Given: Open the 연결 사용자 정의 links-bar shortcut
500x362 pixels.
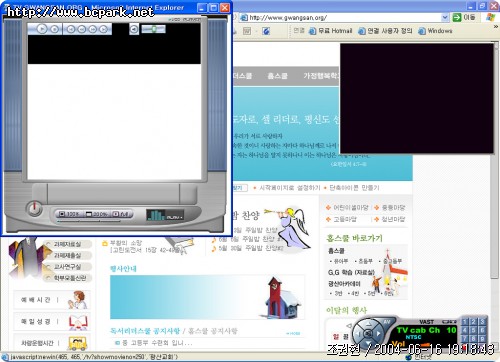Looking at the screenshot, I should [385, 31].
